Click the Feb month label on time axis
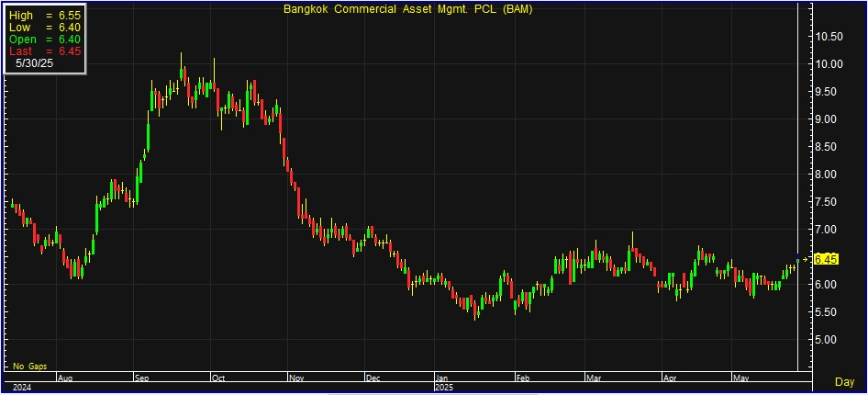Image resolution: width=868 pixels, height=395 pixels. [x=523, y=378]
